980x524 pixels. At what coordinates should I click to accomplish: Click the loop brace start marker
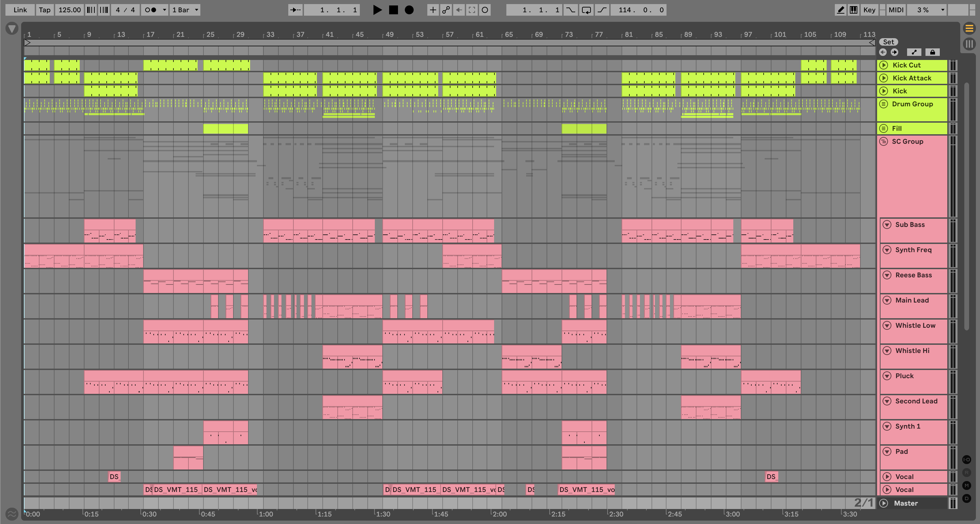27,43
